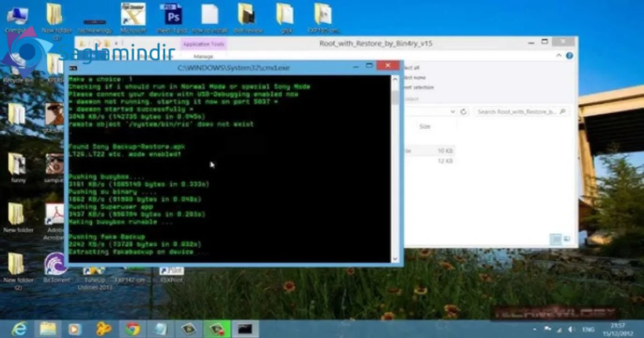Open the cmd.exe window system menu icon
The width and height of the screenshot is (644, 338).
(73, 68)
